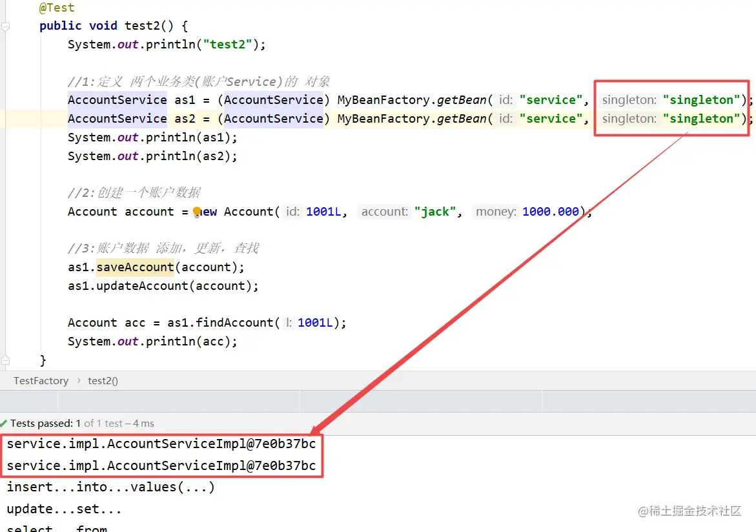Screen dimensions: 756x532
Task: Click getBean on the as2 declaration line
Action: tap(462, 119)
